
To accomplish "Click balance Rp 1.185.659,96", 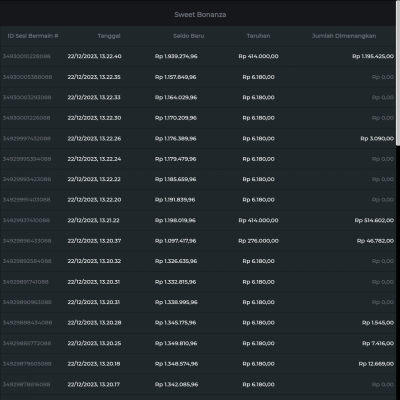I will pyautogui.click(x=176, y=179).
